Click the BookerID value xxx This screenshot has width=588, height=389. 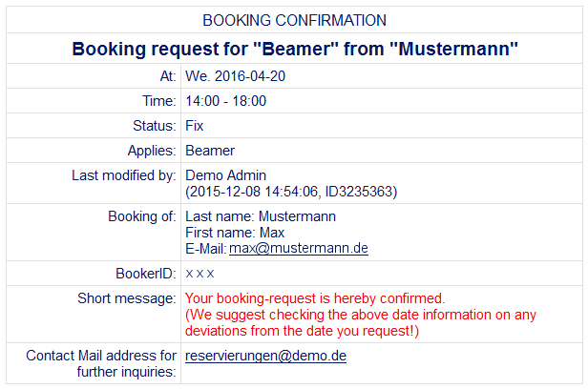tap(199, 274)
